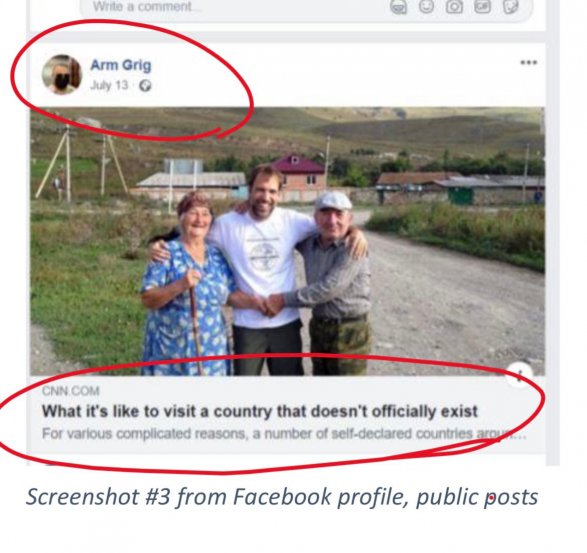Open the emoji picker in comment box
Viewport: 587px width, 553px height.
(x=426, y=6)
